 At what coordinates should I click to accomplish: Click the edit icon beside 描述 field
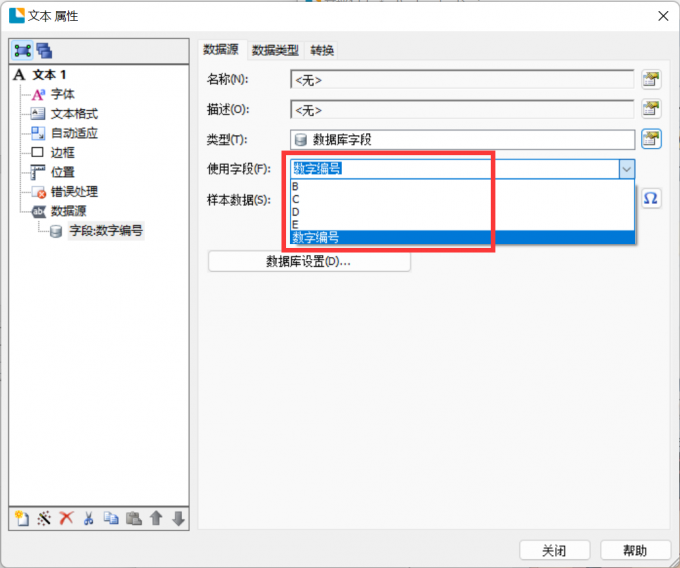651,109
